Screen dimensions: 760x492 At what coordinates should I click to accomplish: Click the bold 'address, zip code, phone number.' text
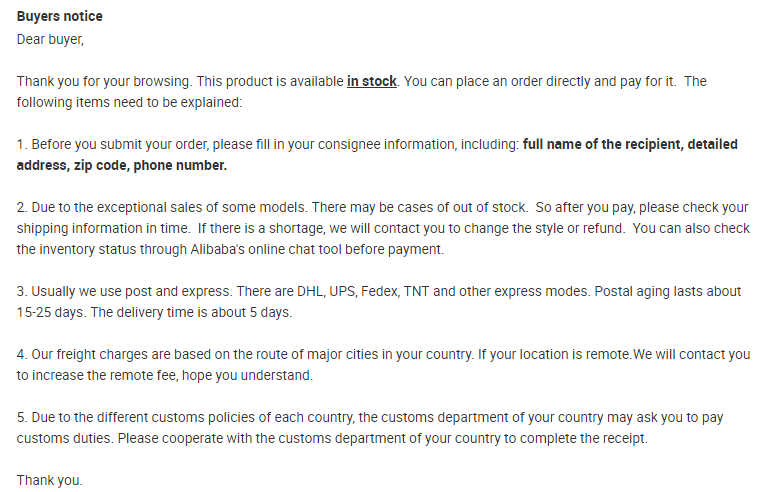point(122,166)
